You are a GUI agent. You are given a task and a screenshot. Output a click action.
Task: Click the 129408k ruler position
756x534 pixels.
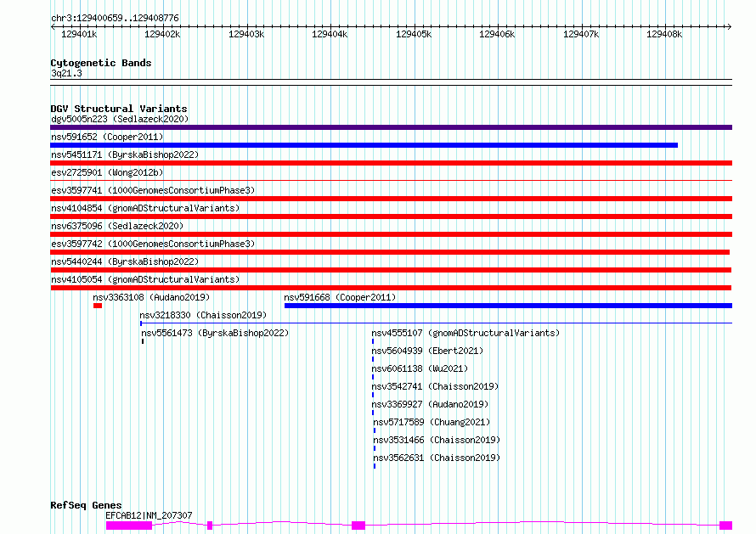[x=664, y=34]
